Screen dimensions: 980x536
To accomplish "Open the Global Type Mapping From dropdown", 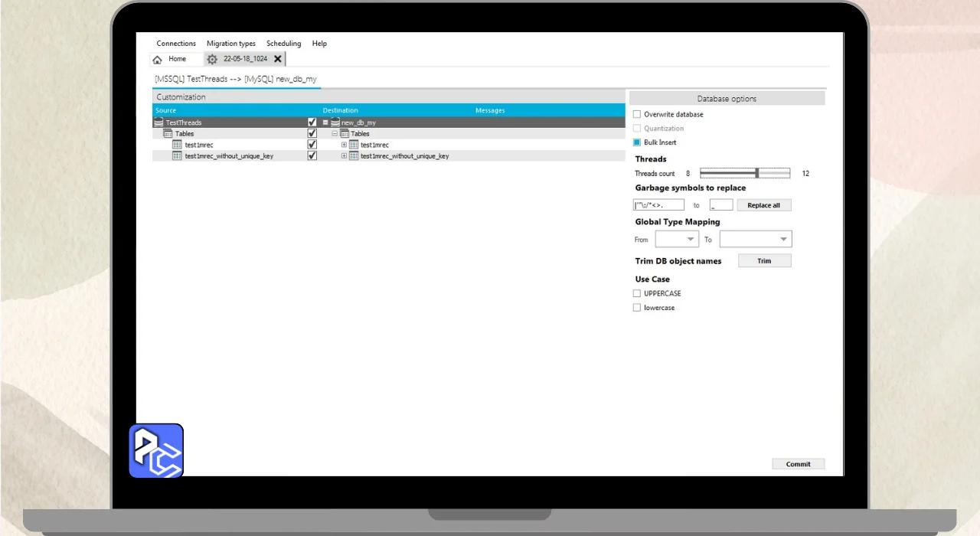I will [x=677, y=240].
